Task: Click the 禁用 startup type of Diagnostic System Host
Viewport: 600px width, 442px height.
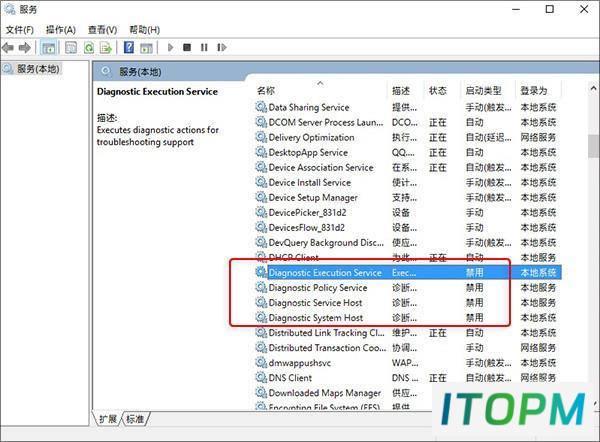Action: coord(474,318)
